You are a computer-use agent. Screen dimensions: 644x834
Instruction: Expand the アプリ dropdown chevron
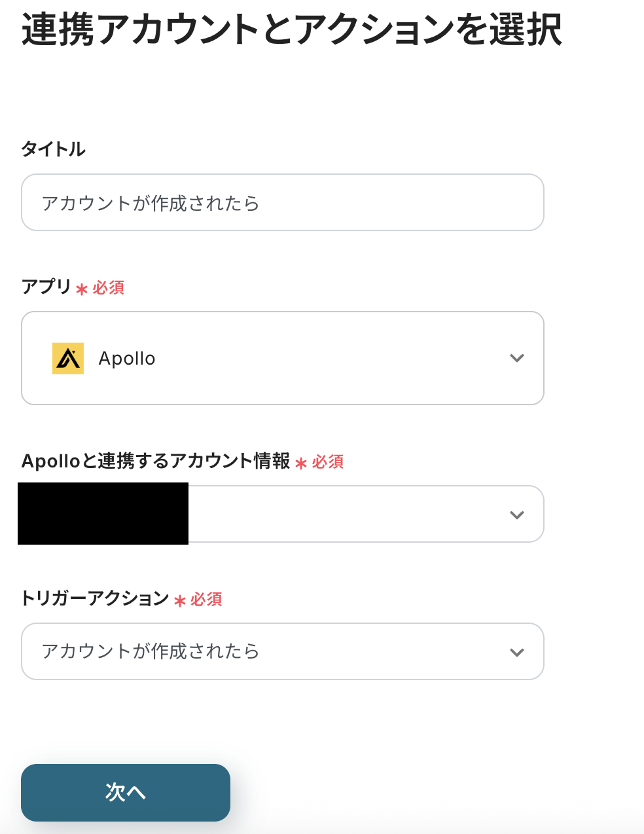517,358
